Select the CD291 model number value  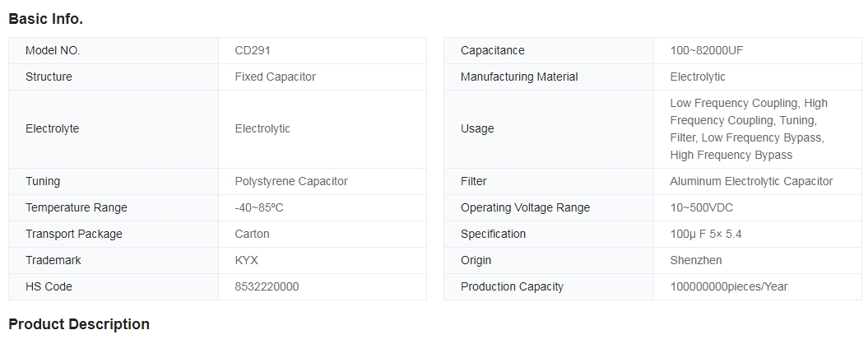tap(253, 50)
